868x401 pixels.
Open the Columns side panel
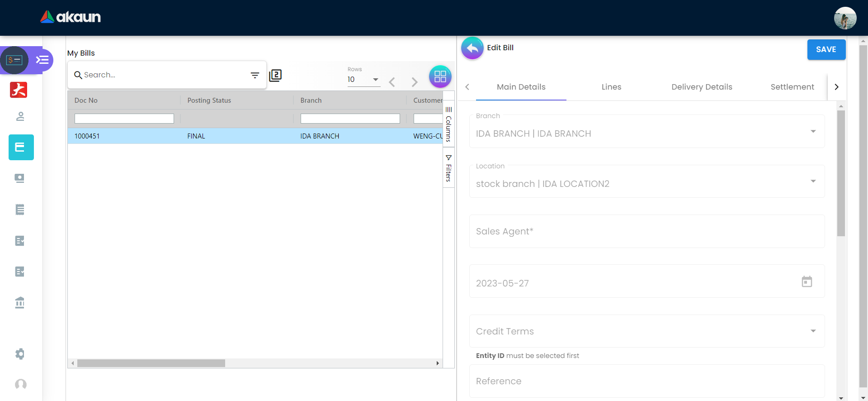(448, 124)
